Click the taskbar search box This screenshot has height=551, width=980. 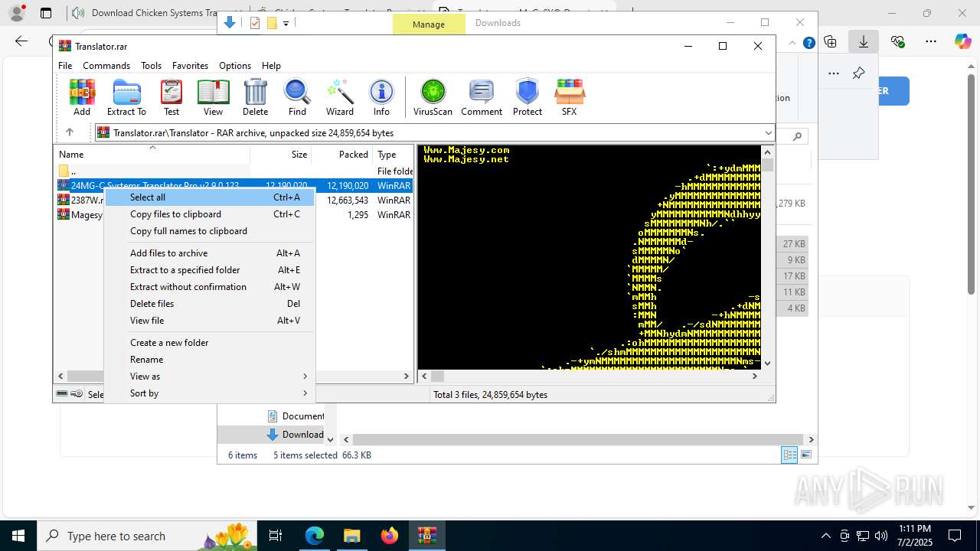(x=148, y=536)
